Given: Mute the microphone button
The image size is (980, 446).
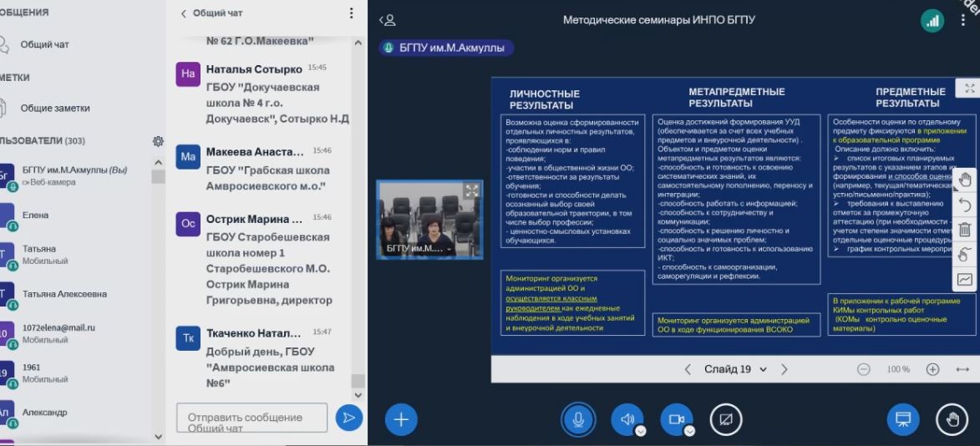Looking at the screenshot, I should click(577, 419).
